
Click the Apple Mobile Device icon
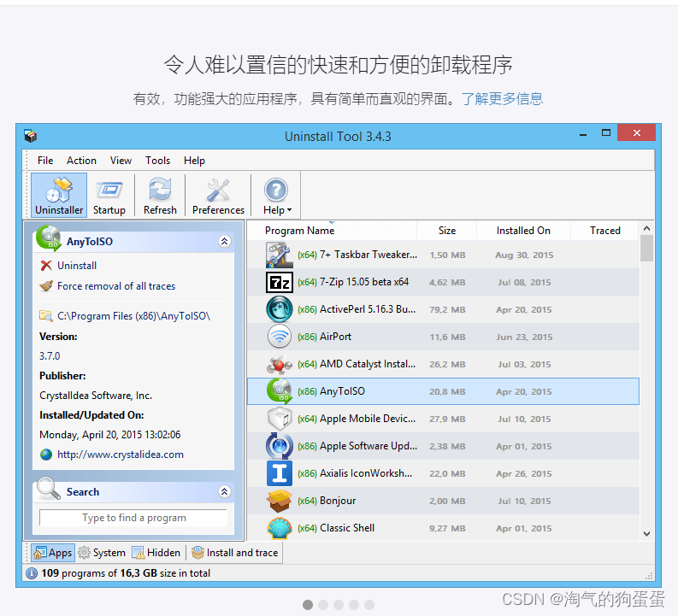pyautogui.click(x=279, y=419)
